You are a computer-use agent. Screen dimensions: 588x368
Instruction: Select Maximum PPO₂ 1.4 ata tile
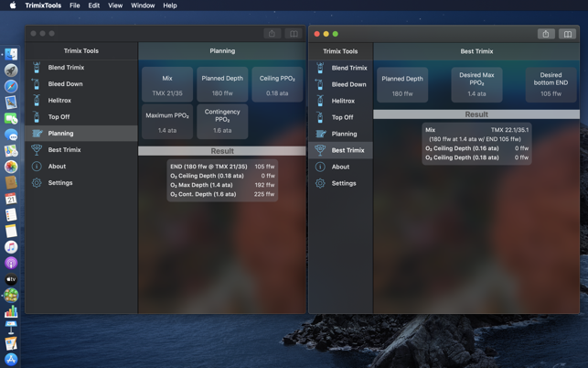[167, 122]
